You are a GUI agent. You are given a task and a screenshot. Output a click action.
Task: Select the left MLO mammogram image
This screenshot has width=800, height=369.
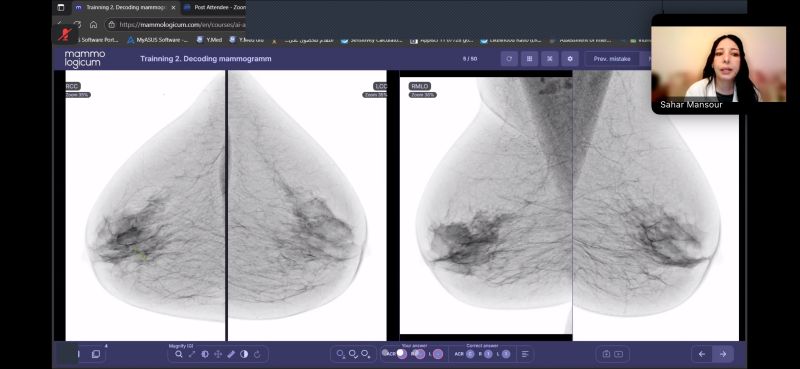(656, 205)
